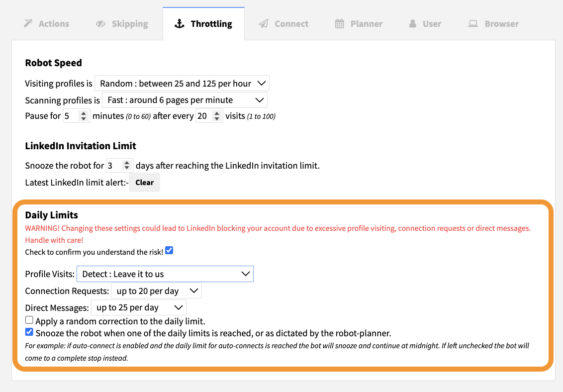The image size is (563, 392).
Task: Open the Direct Messages limit dropdown
Action: pyautogui.click(x=139, y=307)
